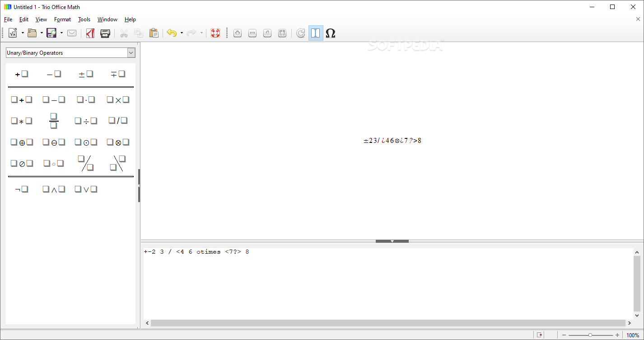
Task: Expand the Open recent documents arrow
Action: coord(42,33)
